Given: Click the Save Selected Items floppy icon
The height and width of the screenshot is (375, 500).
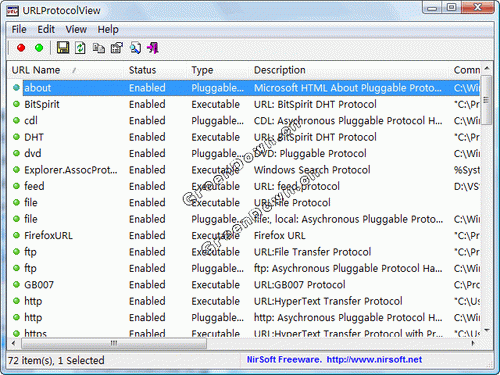Looking at the screenshot, I should [63, 48].
